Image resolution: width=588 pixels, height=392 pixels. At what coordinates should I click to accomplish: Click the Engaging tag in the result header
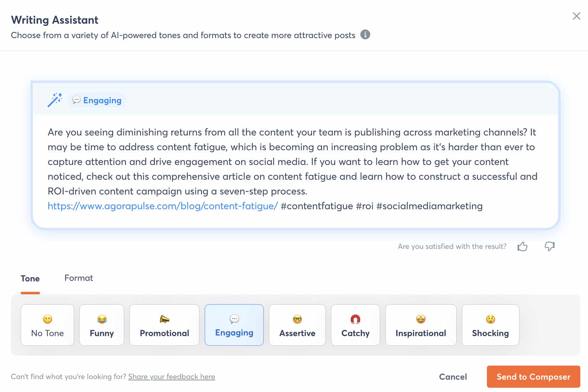[x=97, y=100]
